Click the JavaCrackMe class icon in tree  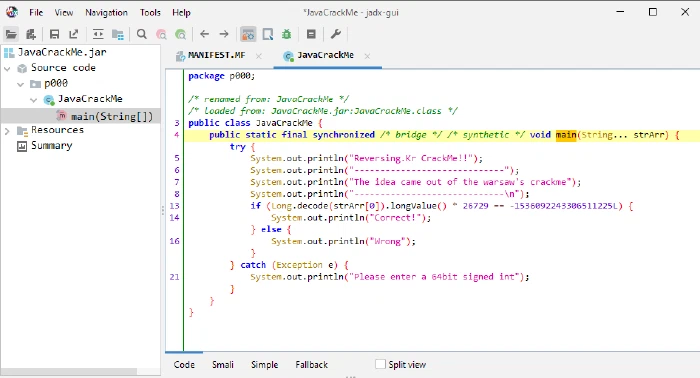[x=49, y=100]
